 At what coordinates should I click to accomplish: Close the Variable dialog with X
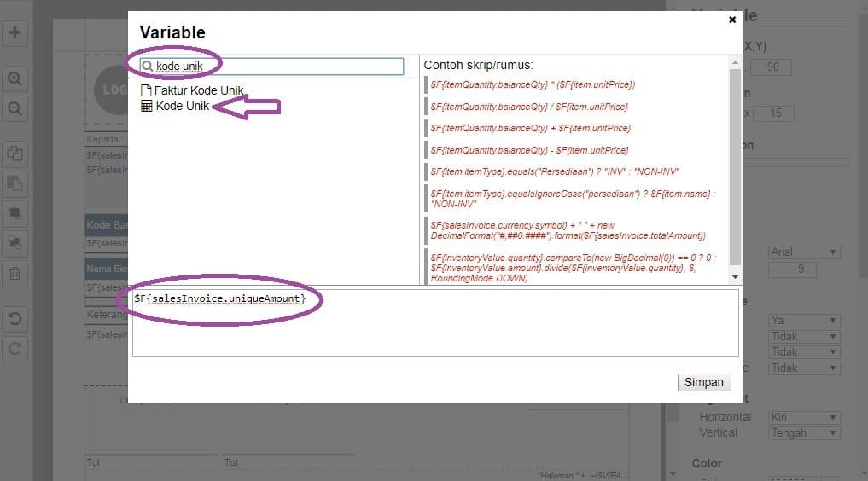pyautogui.click(x=732, y=20)
